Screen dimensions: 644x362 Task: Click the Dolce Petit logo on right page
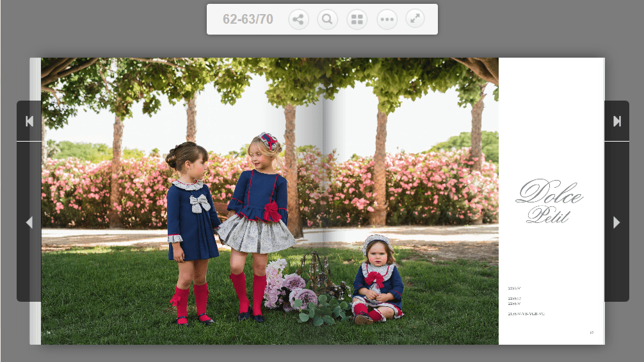click(549, 201)
